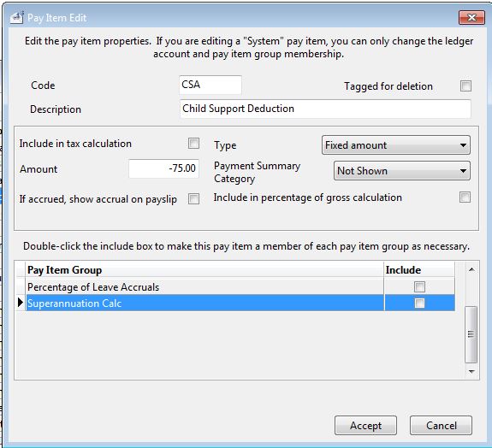Click the Description field Child Support Deduction

(x=325, y=109)
